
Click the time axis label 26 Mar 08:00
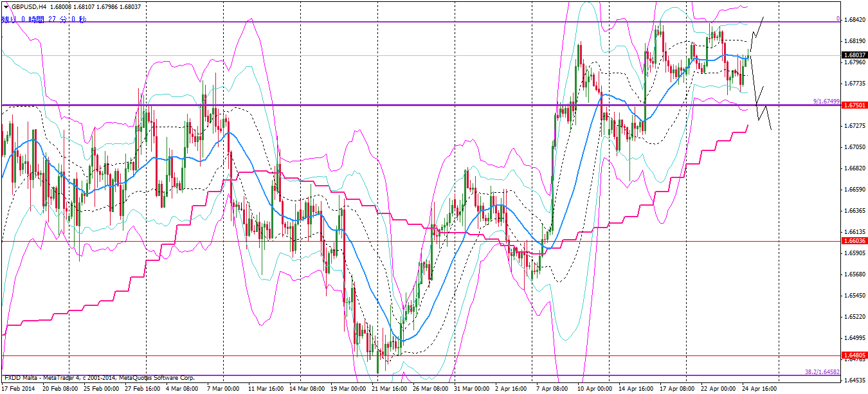tap(430, 389)
